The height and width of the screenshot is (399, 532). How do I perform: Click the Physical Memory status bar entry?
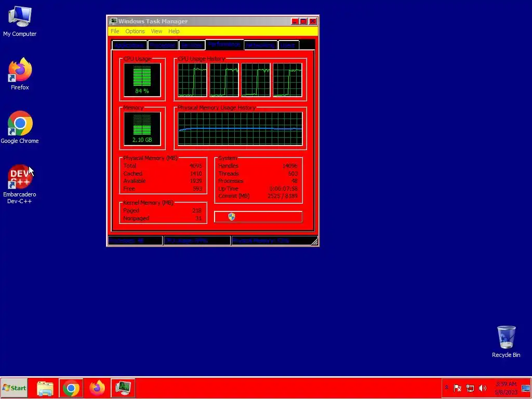(271, 241)
